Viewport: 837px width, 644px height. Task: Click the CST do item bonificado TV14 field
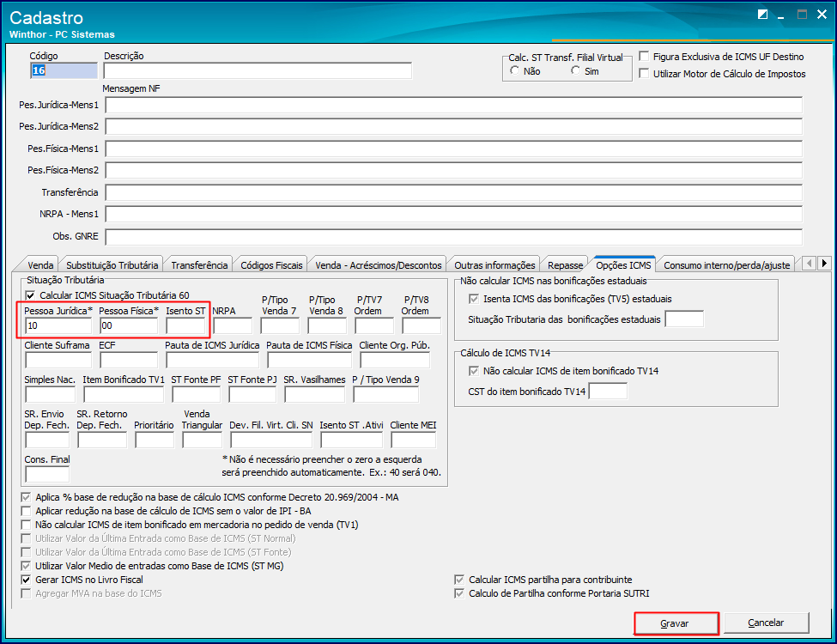(x=608, y=391)
